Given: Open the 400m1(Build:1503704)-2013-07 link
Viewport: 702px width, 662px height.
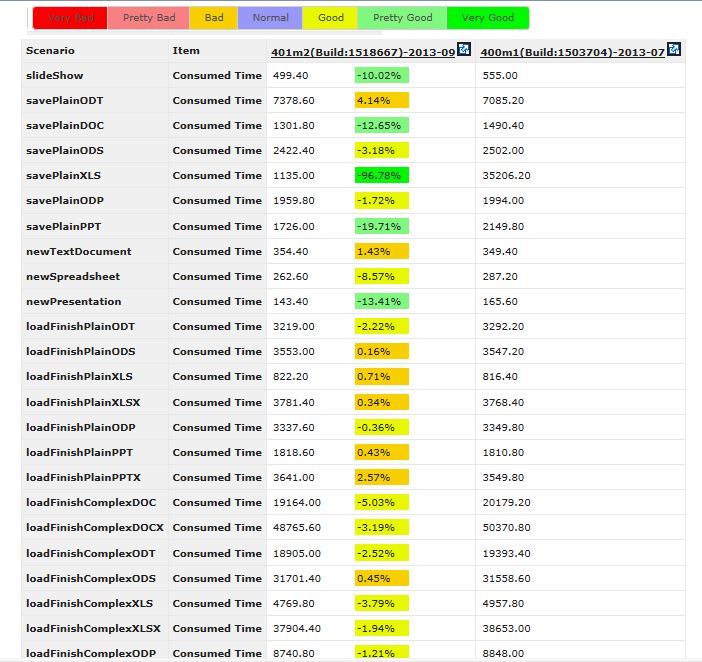Looking at the screenshot, I should [x=573, y=52].
